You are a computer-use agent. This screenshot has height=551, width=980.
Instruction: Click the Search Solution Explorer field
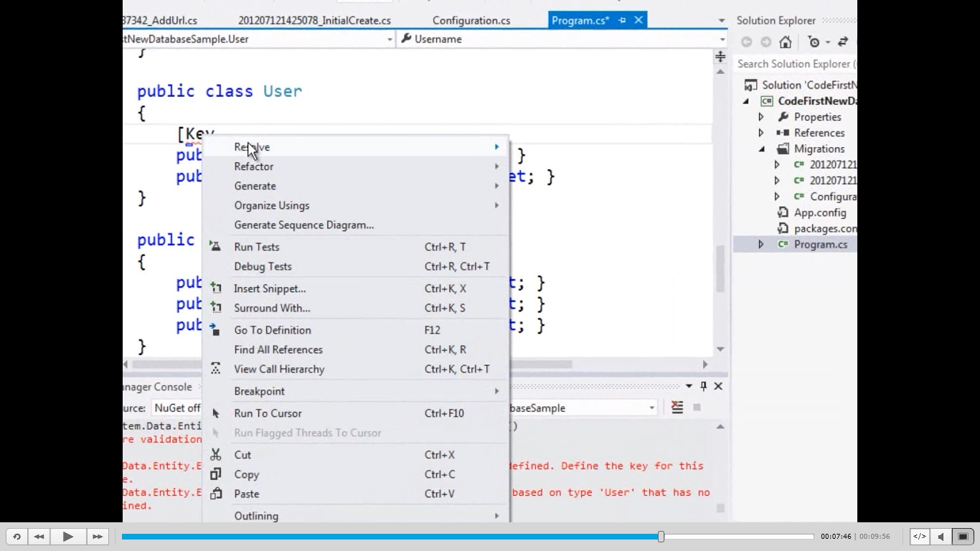[795, 64]
